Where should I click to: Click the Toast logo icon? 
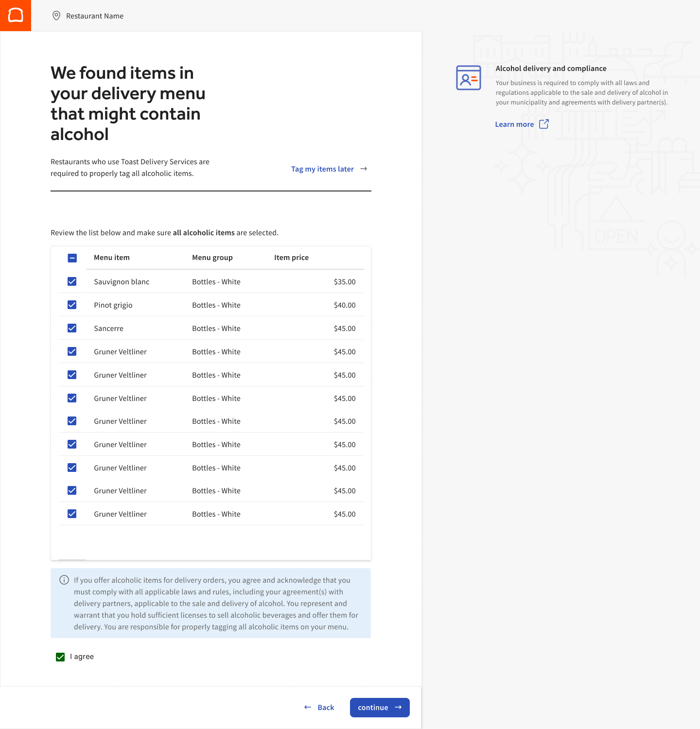[16, 16]
